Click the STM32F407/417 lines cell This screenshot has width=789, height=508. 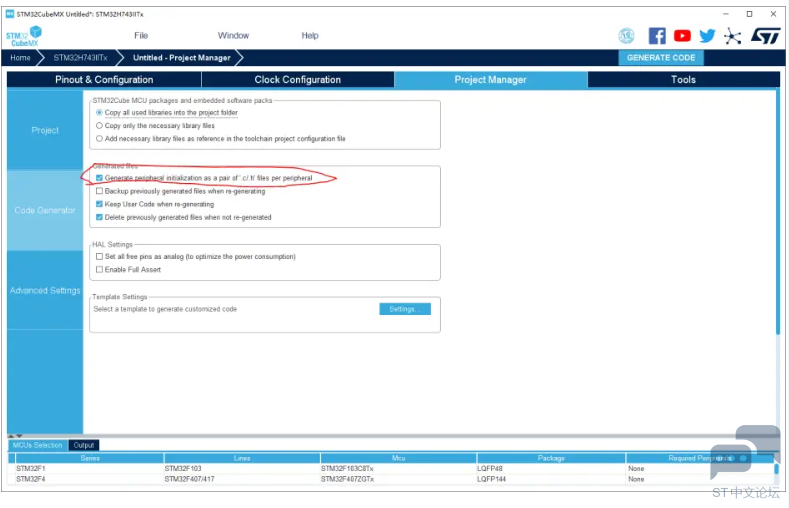[189, 479]
